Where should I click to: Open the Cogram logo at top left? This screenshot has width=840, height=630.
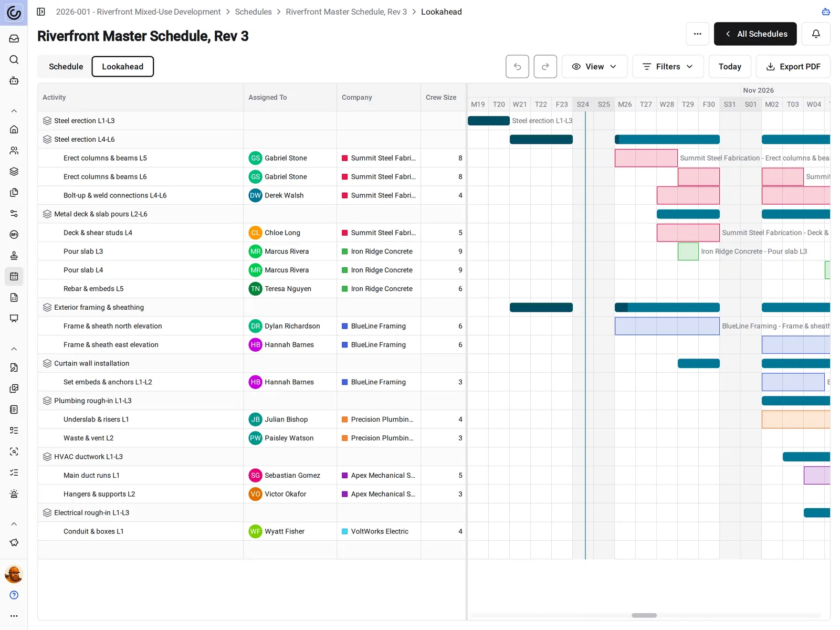tap(14, 13)
